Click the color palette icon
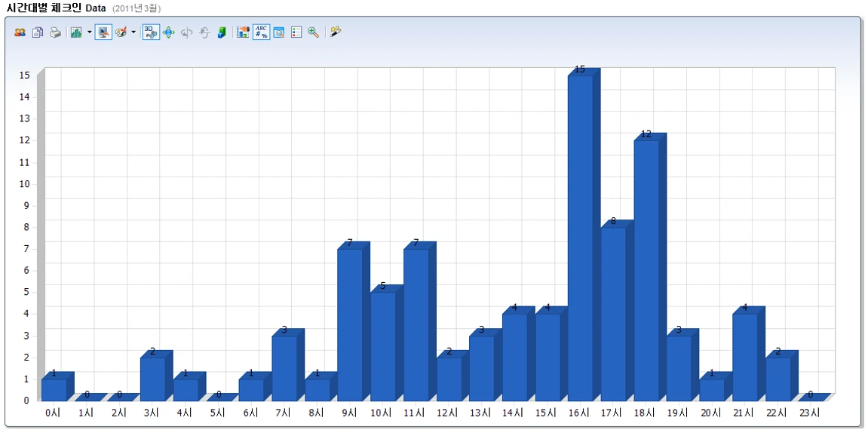The image size is (868, 433). coord(121,32)
